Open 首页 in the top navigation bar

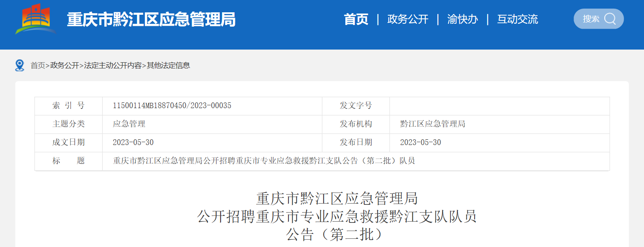click(x=356, y=19)
